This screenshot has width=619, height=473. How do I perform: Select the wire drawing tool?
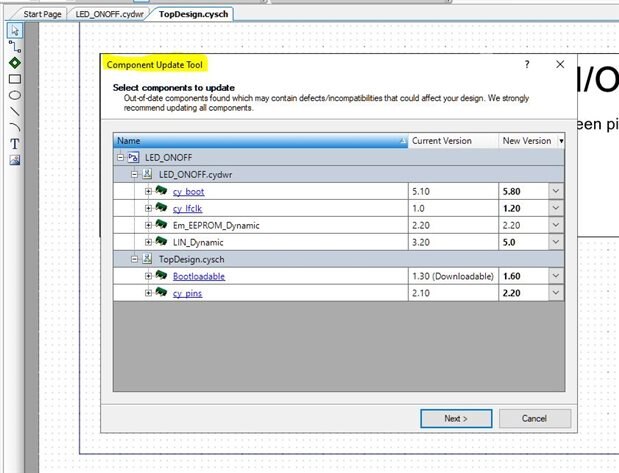(x=15, y=46)
